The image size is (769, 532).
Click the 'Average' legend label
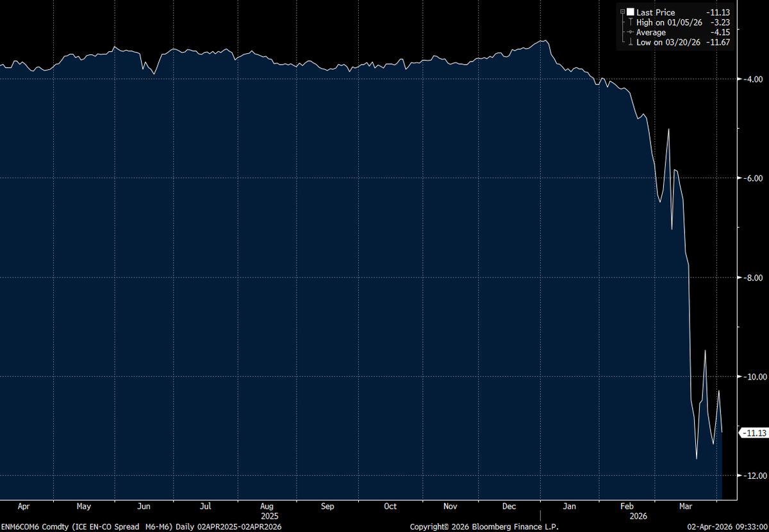[651, 32]
